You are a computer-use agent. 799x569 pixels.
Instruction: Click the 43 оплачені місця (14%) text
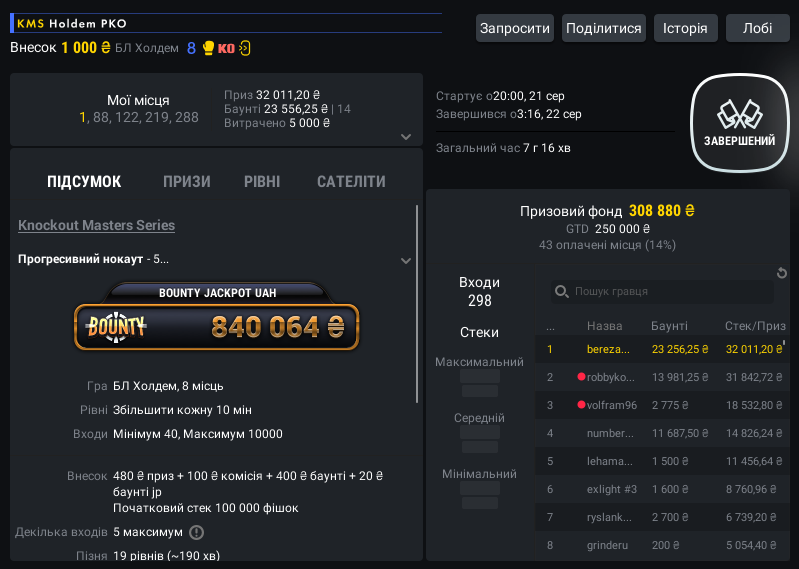[x=607, y=245]
